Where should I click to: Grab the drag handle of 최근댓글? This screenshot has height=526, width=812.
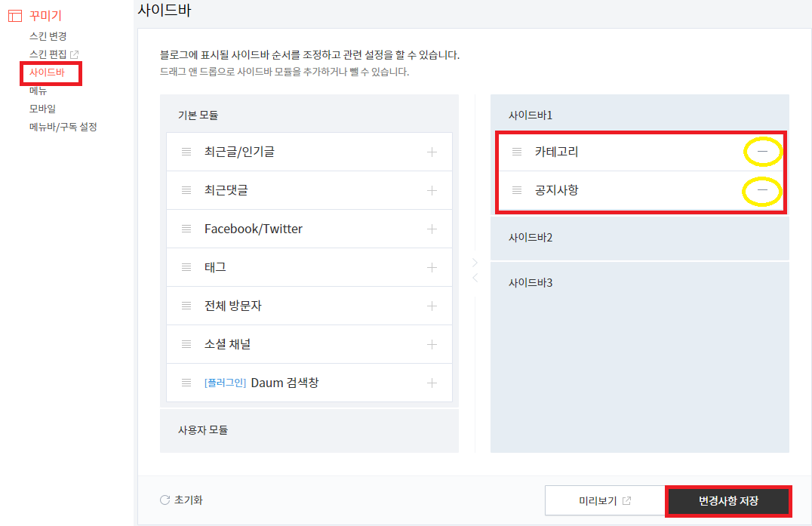click(x=186, y=190)
